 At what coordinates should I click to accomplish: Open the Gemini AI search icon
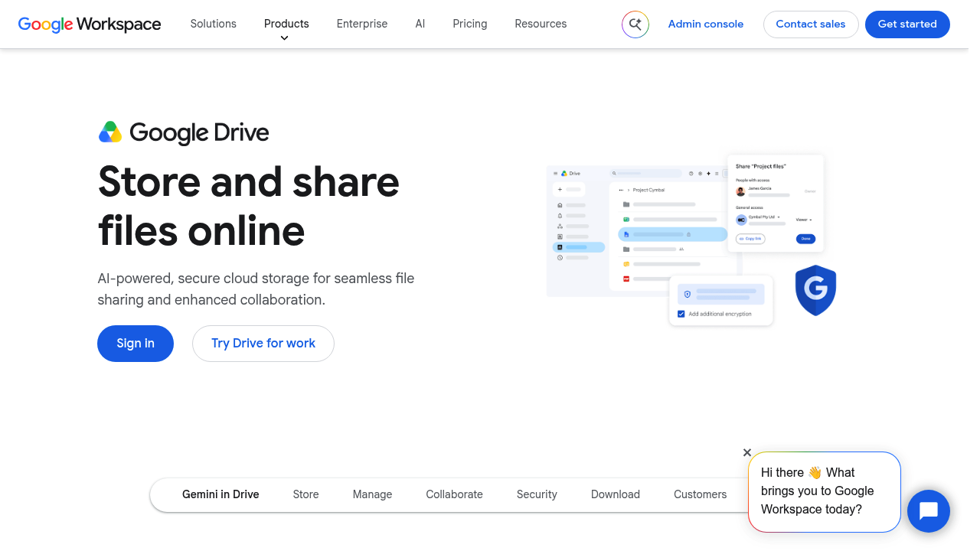[635, 24]
